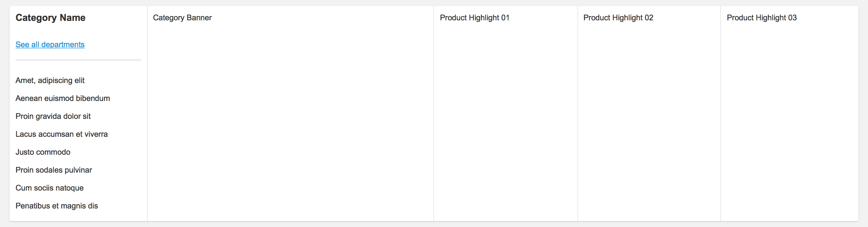This screenshot has width=868, height=227.
Task: Choose Lacus accumsan et viverra
Action: 62,134
